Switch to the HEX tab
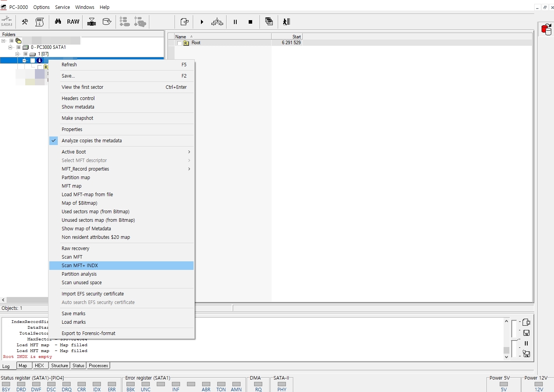The height and width of the screenshot is (392, 554). click(39, 366)
